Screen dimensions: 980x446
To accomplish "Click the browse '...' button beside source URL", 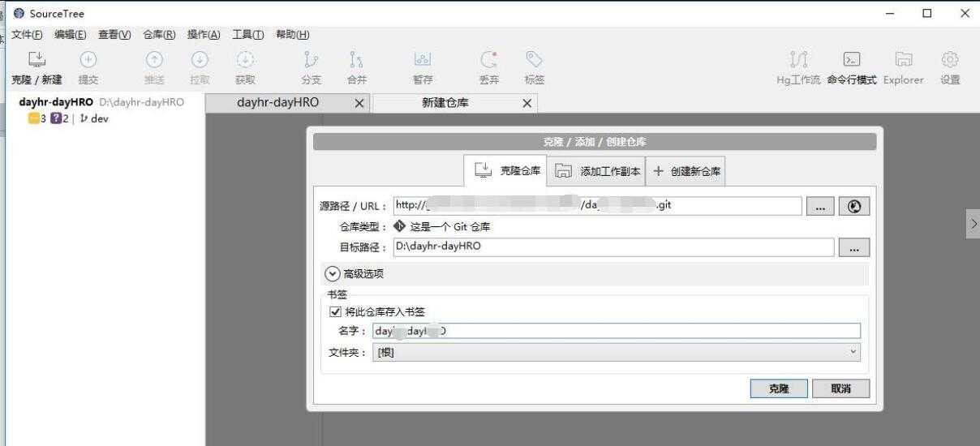I will [x=820, y=206].
